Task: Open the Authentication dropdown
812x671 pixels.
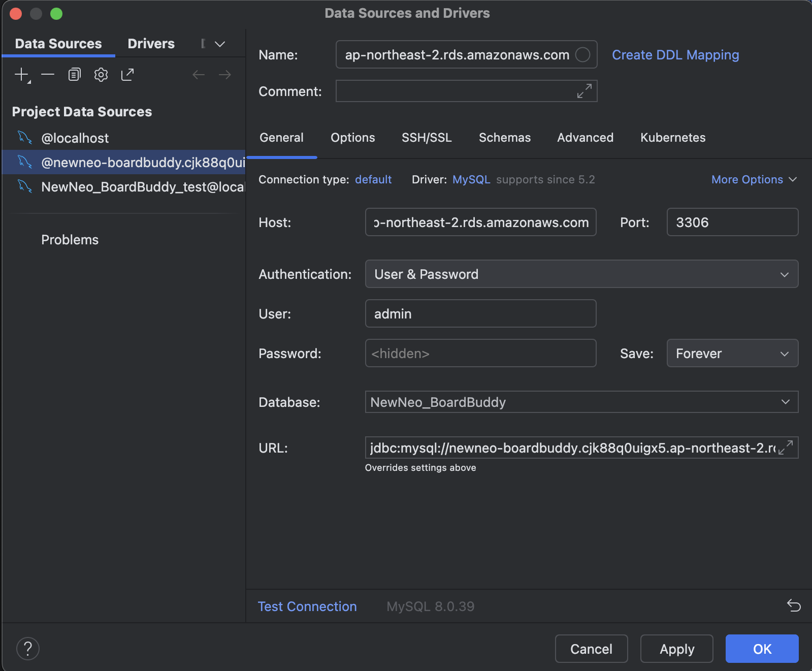Action: [581, 274]
